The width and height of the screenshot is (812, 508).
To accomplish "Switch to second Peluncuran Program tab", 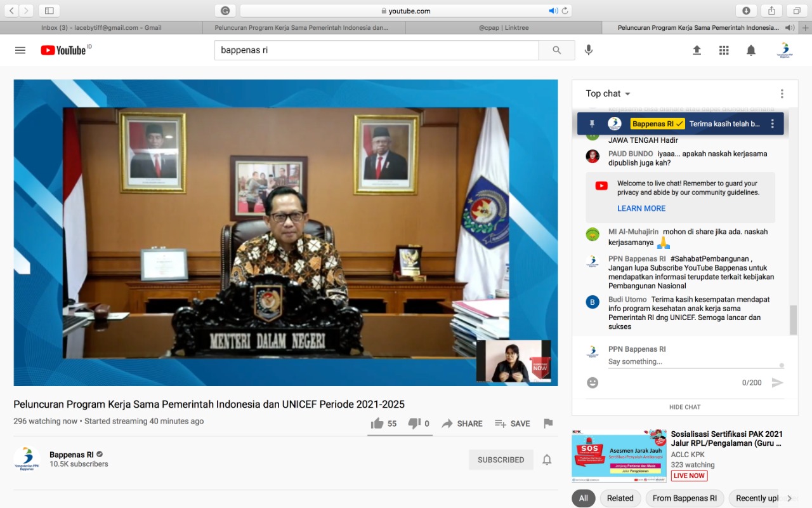I will click(x=304, y=28).
